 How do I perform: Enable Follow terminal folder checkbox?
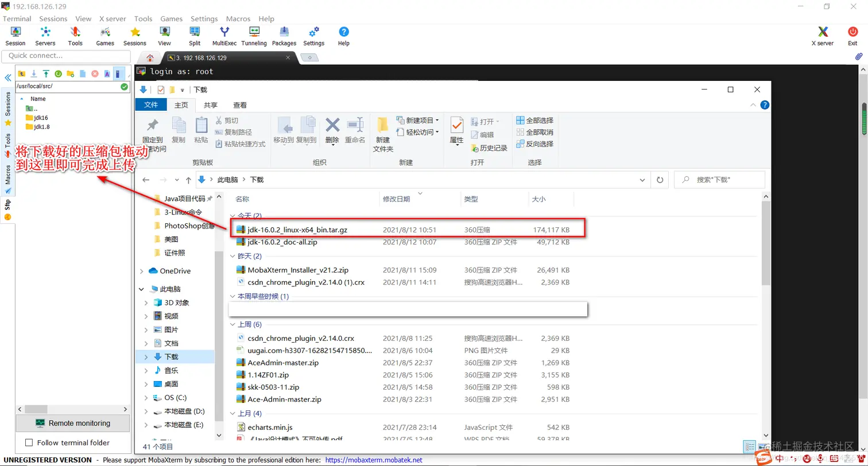[29, 442]
